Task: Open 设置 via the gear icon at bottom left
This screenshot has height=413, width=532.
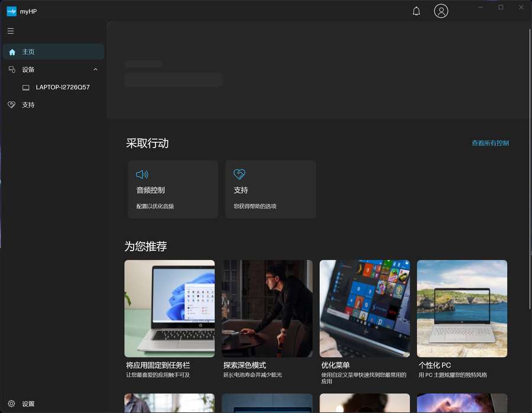Action: coord(12,404)
